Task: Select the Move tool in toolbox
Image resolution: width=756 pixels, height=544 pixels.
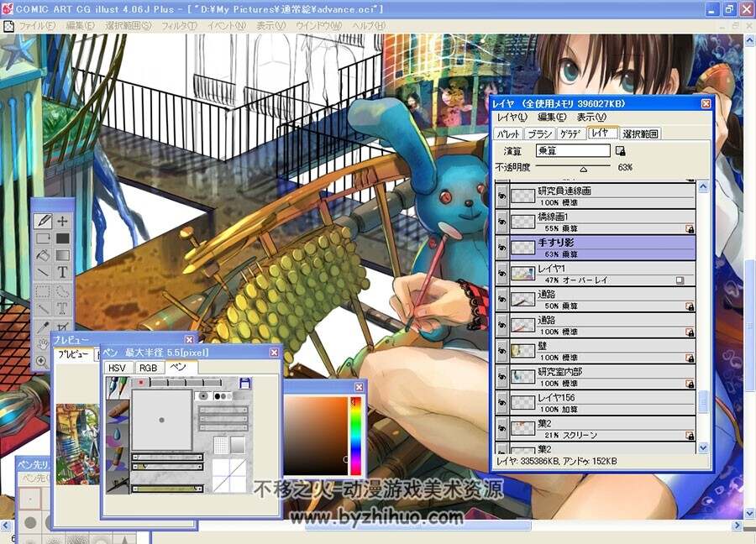Action: tap(63, 221)
